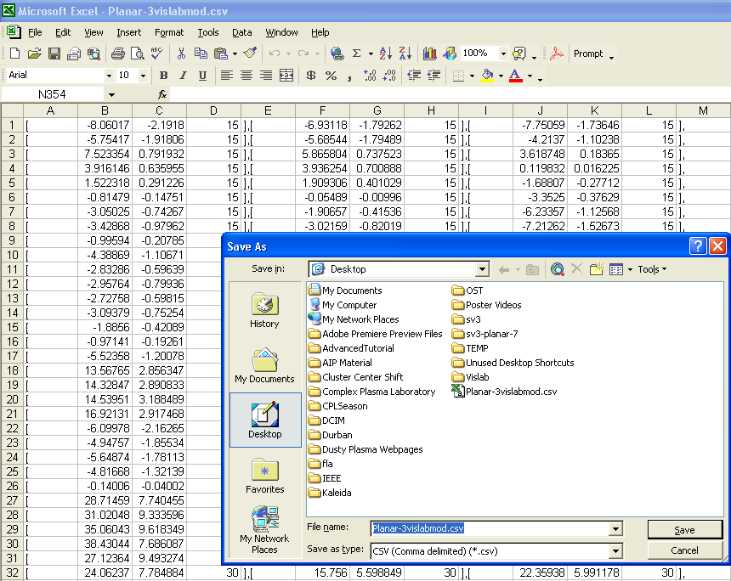Toggle Bold formatting button
Image resolution: width=731 pixels, height=581 pixels.
163,76
